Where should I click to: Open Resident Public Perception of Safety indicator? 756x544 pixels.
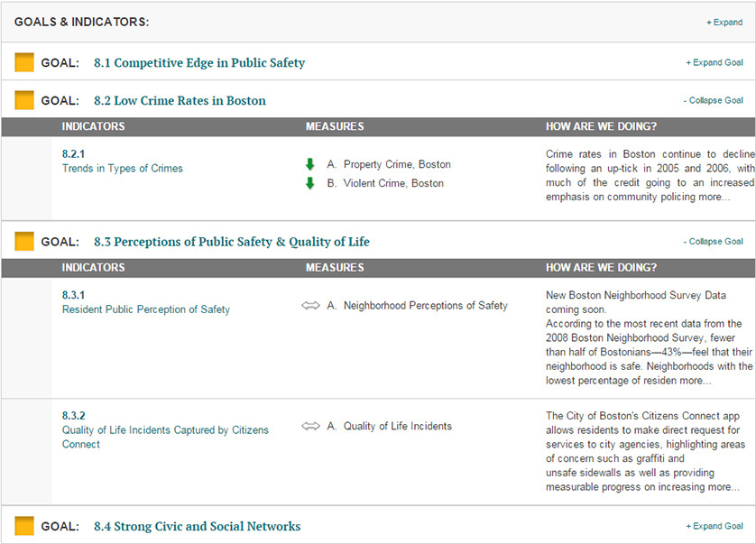(146, 309)
